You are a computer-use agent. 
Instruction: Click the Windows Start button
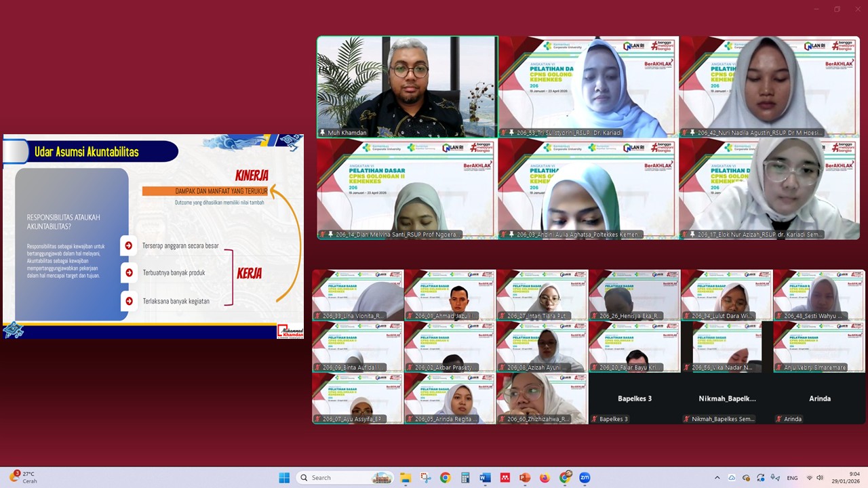coord(284,478)
